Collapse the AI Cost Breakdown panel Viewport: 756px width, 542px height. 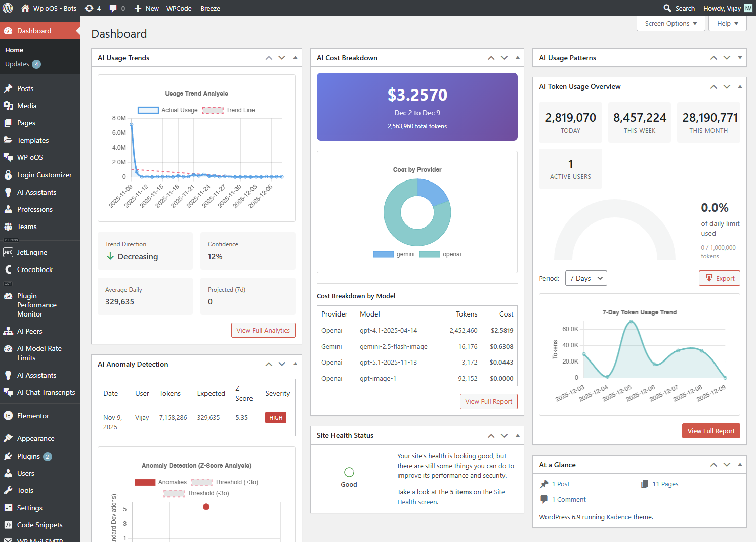(x=517, y=58)
